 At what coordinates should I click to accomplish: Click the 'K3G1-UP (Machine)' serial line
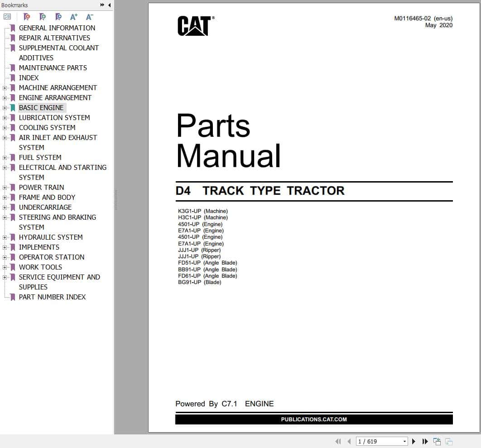[203, 211]
